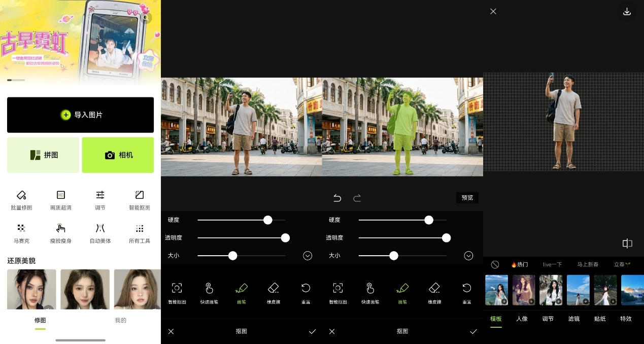Image resolution: width=644 pixels, height=344 pixels.
Task: Switch to 修图 bottom tab
Action: pyautogui.click(x=40, y=321)
